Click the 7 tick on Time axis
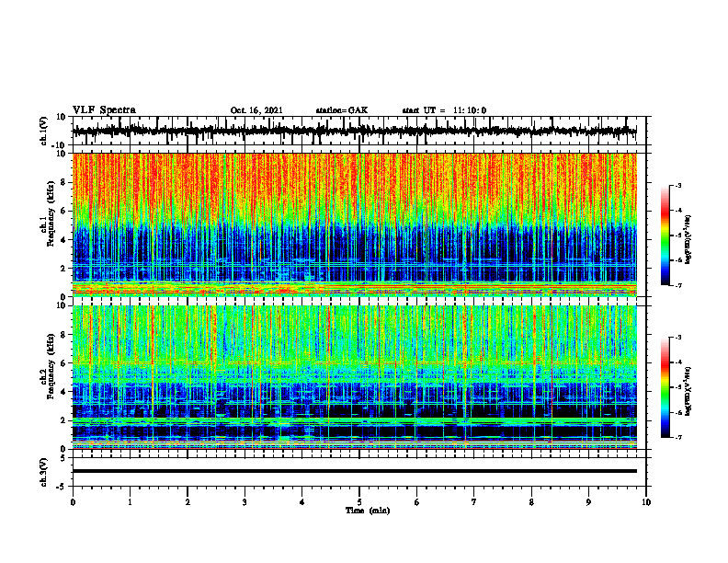The width and height of the screenshot is (728, 563). point(474,502)
